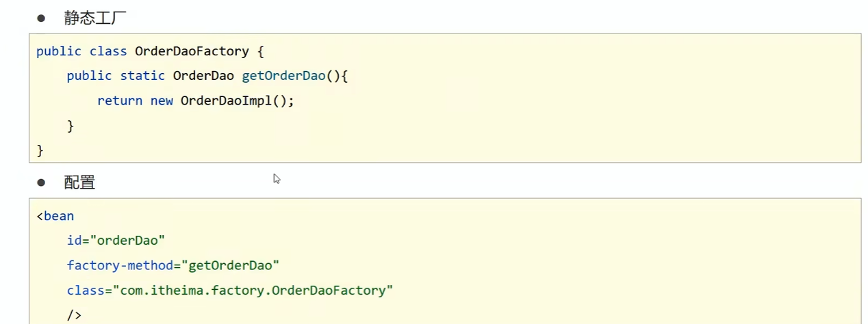Click the 'new' keyword
This screenshot has width=868, height=324.
(162, 100)
